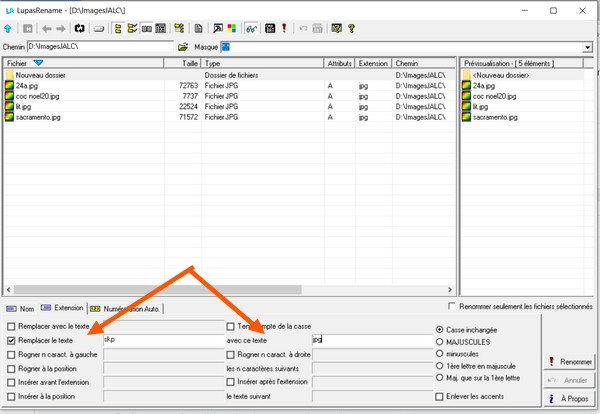Sort by Taille column header
Image resolution: width=600 pixels, height=414 pixels.
tap(183, 63)
